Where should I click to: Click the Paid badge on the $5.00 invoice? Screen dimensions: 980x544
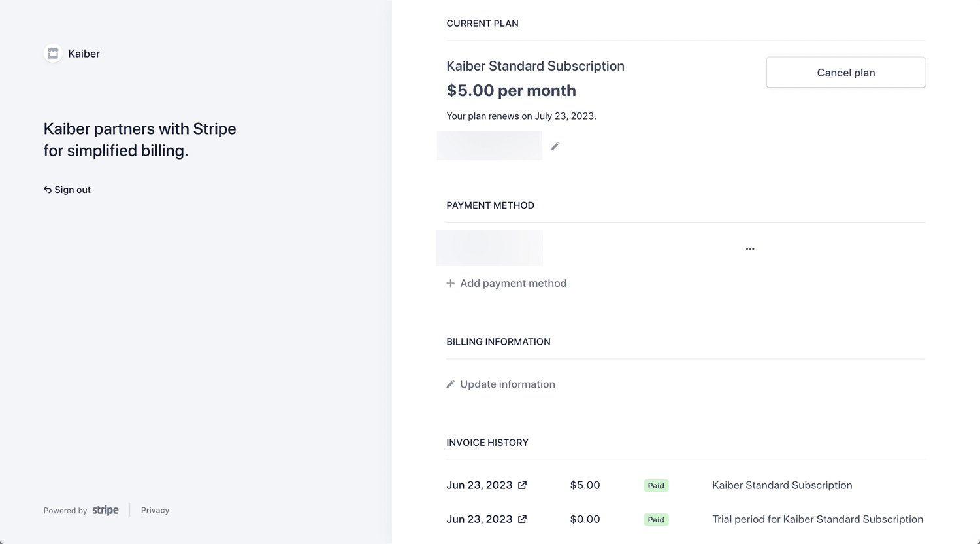tap(656, 486)
